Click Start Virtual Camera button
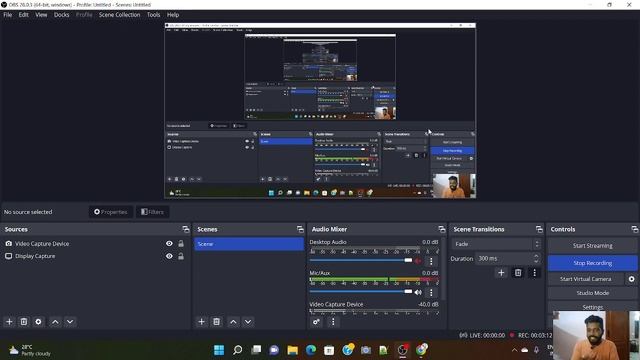 [586, 279]
